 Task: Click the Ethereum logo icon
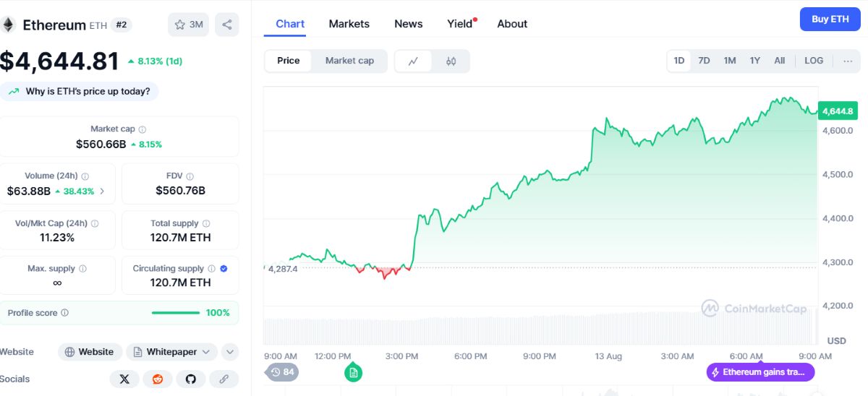coord(9,25)
